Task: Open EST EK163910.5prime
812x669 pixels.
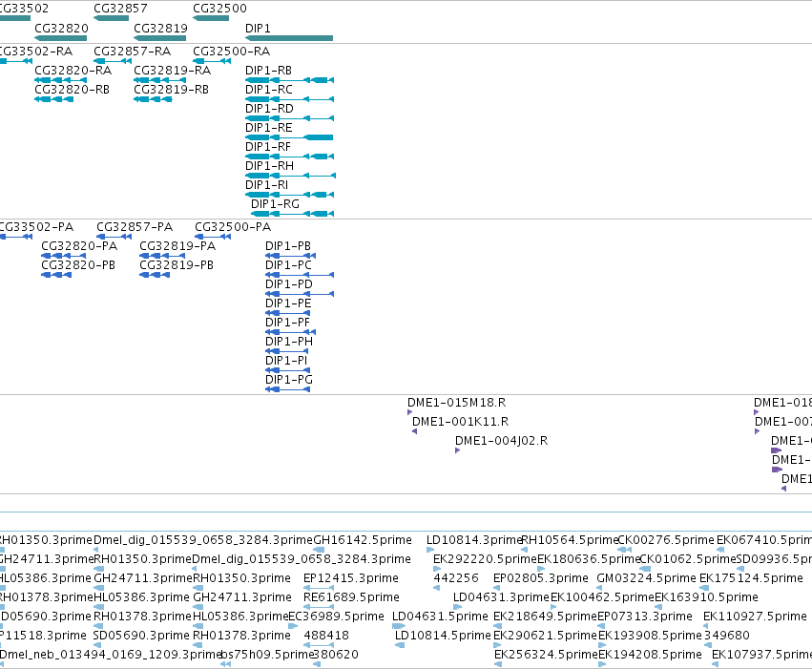Action: click(706, 597)
